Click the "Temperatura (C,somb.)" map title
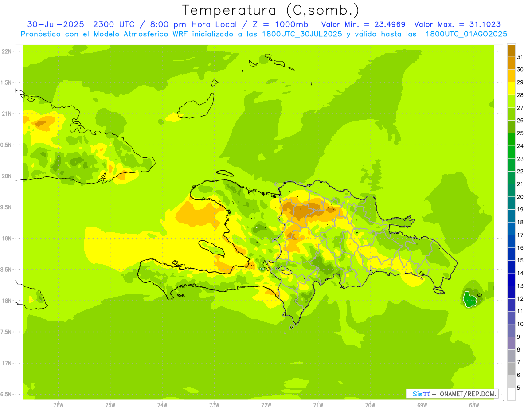This screenshot has width=532, height=411. 270,10
